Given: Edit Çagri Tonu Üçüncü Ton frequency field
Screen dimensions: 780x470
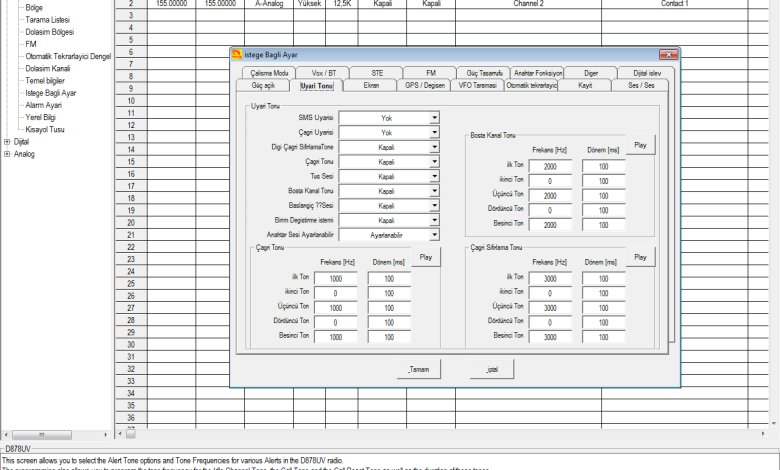Looking at the screenshot, I should click(x=336, y=308).
